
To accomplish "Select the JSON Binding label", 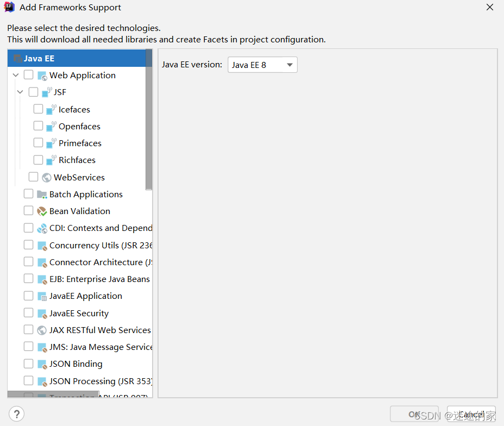I will click(x=76, y=364).
